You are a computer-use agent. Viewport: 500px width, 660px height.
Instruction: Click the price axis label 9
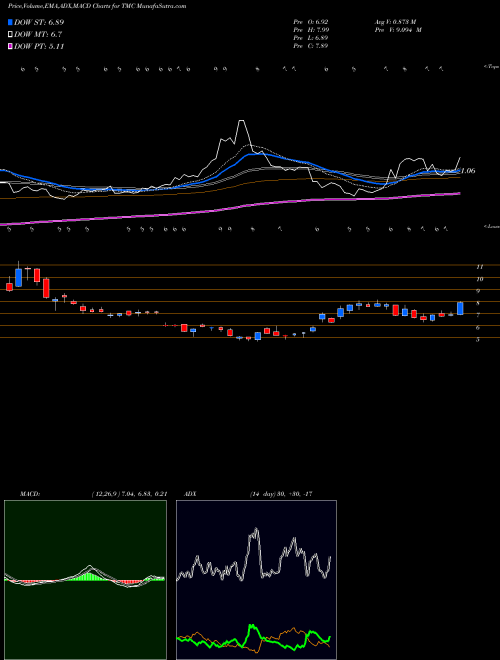(x=478, y=291)
